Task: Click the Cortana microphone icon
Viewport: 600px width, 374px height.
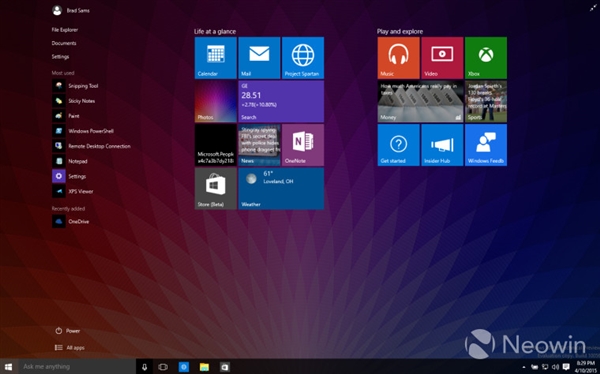Action: [144, 367]
